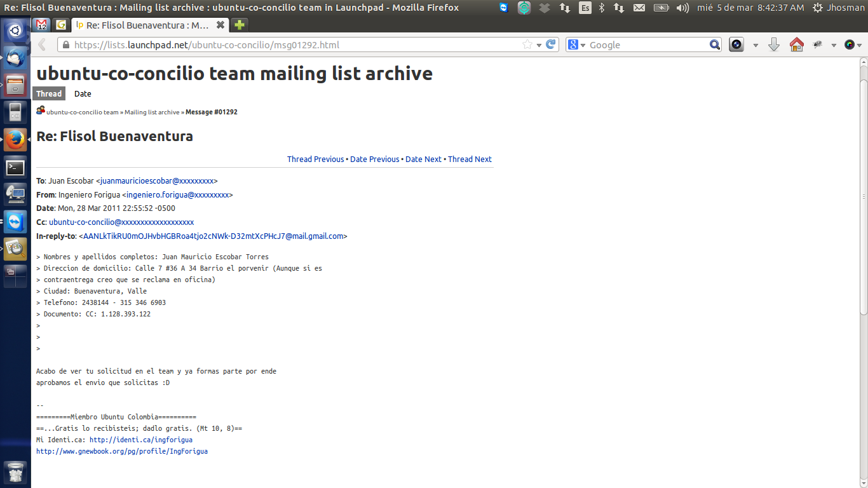Open the Firefox downloads arrow
868x488 pixels.
click(x=774, y=45)
